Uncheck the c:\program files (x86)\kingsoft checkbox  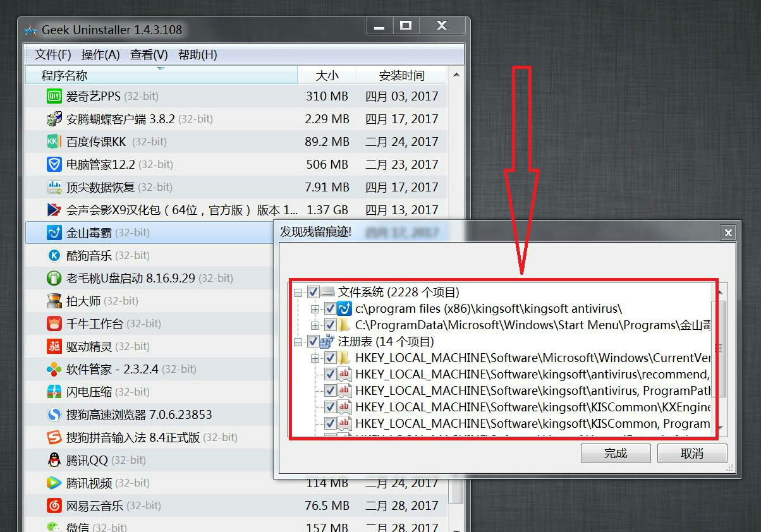click(x=329, y=308)
